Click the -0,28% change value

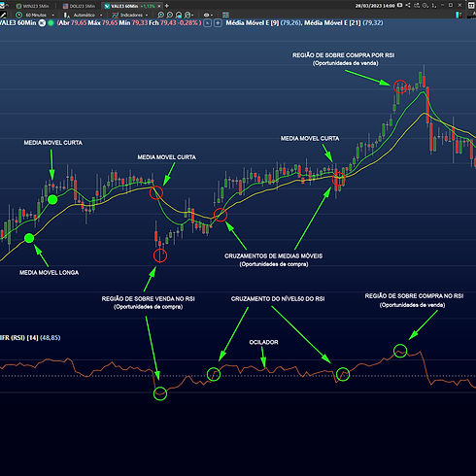pos(187,22)
